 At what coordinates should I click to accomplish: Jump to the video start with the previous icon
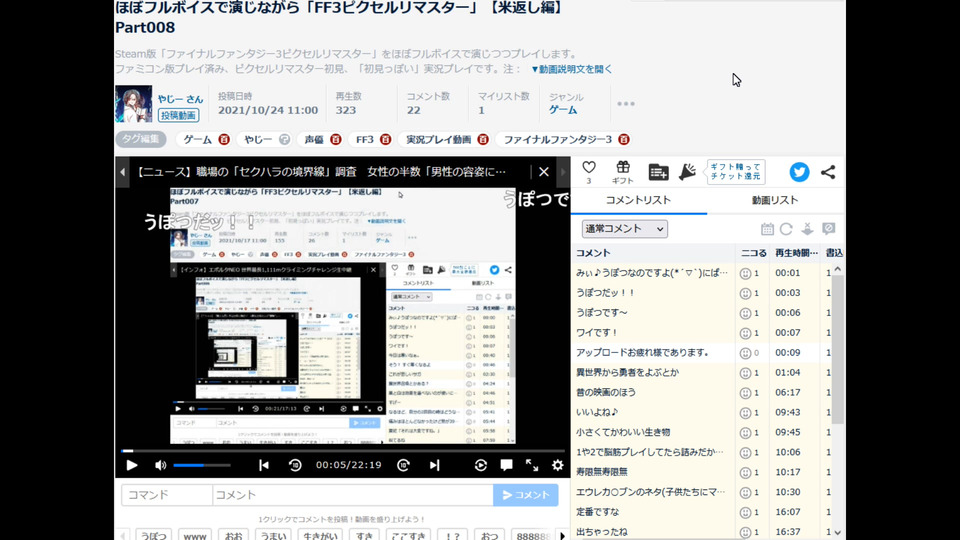point(264,465)
